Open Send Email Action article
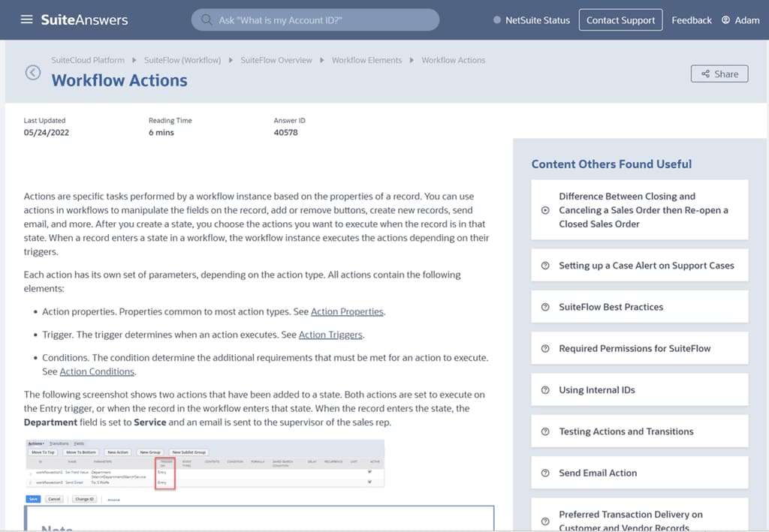769x532 pixels. (640, 473)
